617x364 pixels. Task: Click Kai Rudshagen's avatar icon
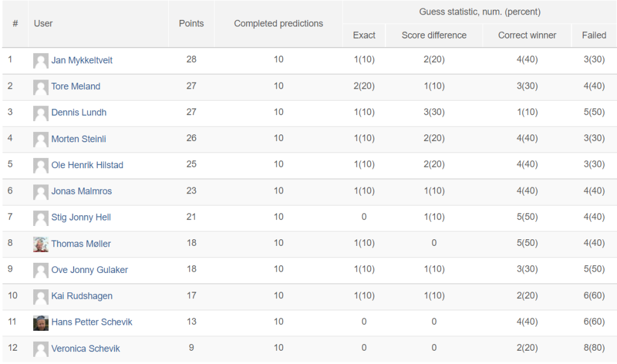(40, 297)
